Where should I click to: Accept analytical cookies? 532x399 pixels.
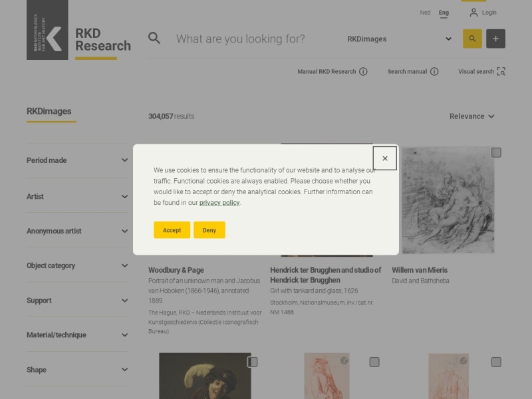pos(172,230)
